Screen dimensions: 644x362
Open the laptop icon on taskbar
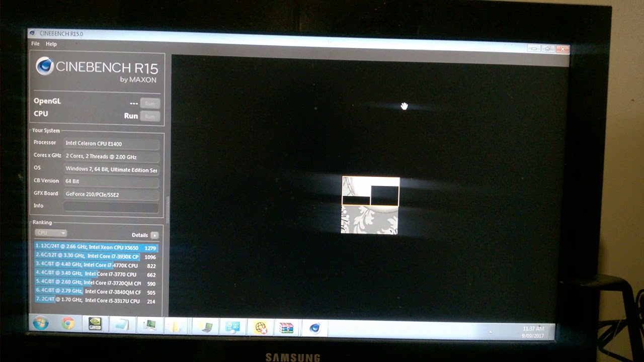click(204, 327)
